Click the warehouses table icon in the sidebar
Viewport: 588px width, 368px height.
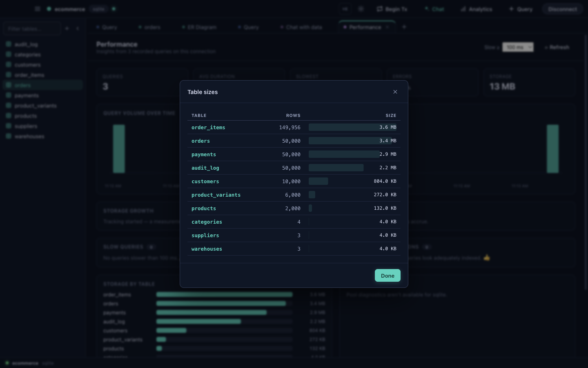point(9,136)
